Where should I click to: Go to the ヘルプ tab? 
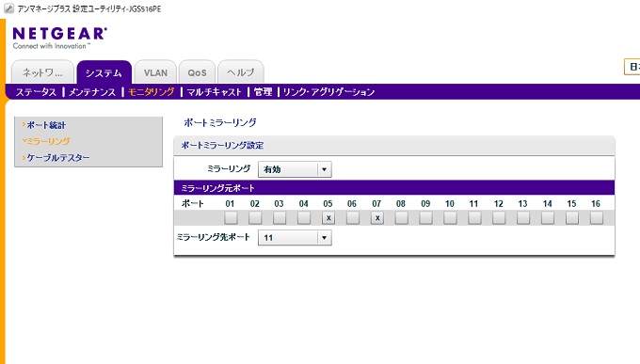(240, 72)
